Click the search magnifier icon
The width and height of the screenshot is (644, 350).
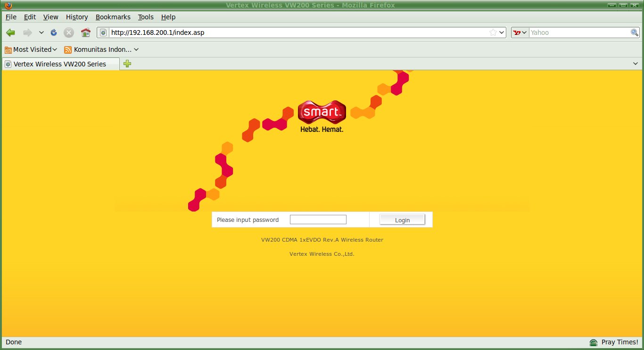click(635, 33)
